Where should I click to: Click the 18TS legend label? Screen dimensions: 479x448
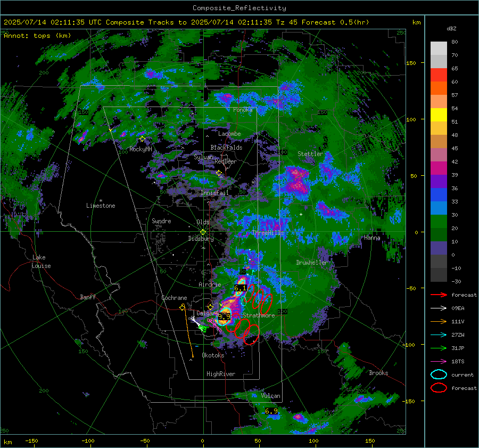click(458, 362)
